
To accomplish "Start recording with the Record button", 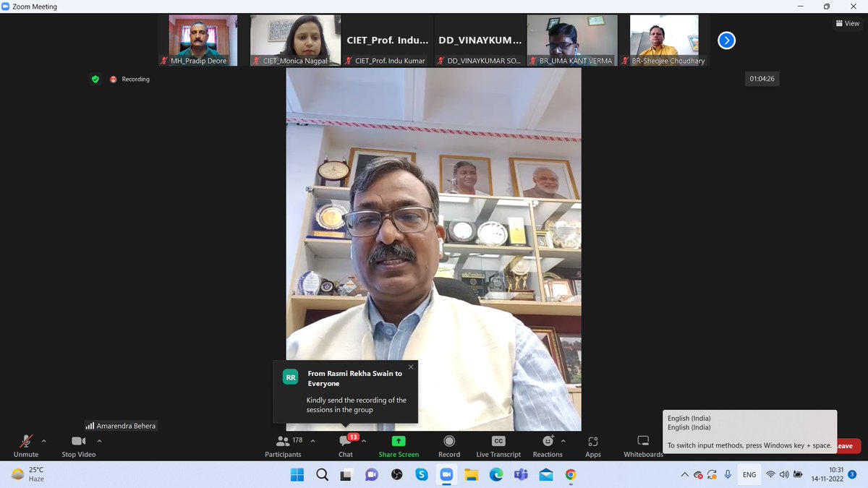I will click(449, 445).
